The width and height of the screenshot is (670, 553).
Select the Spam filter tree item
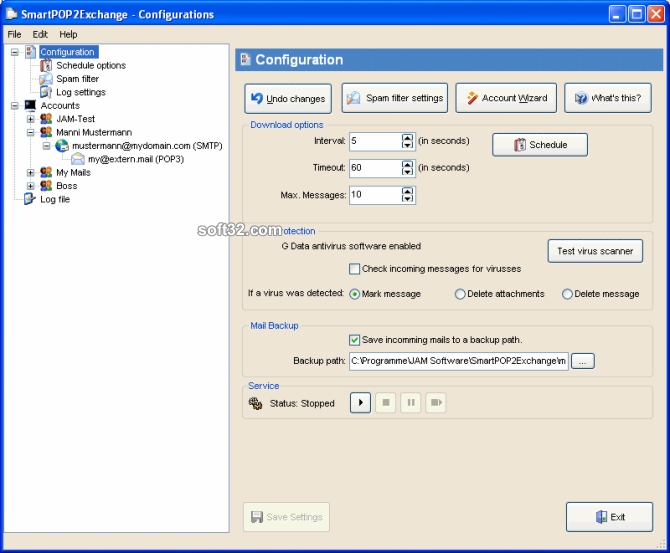(77, 79)
